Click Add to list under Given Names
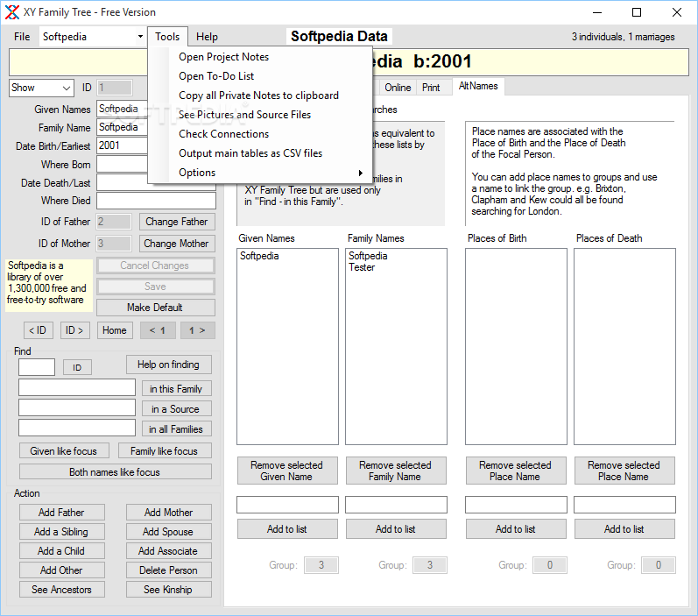Screen dimensions: 698x616 pyautogui.click(x=287, y=528)
